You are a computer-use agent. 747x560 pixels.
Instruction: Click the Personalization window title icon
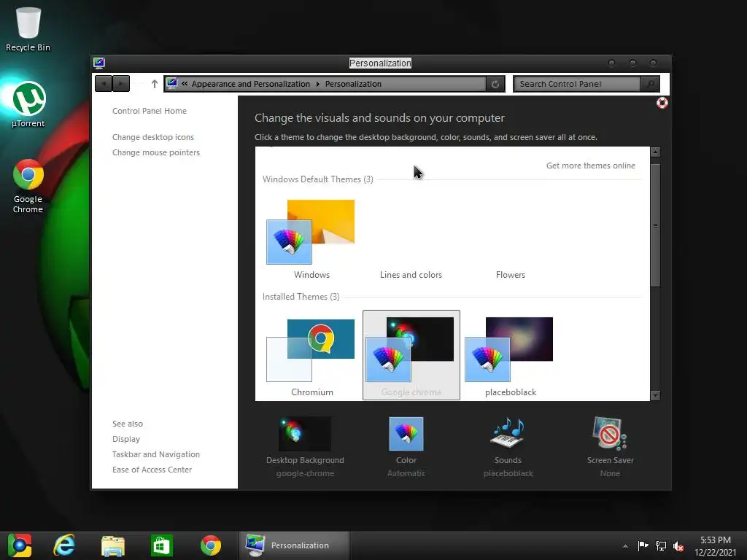99,63
